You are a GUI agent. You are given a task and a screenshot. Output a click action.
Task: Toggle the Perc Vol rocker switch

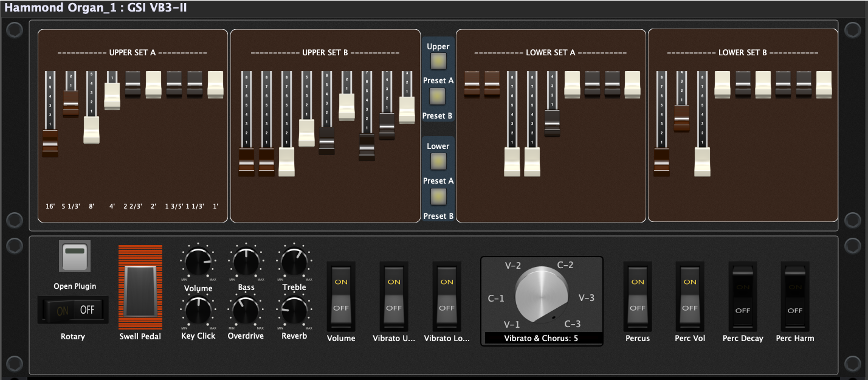pyautogui.click(x=690, y=296)
